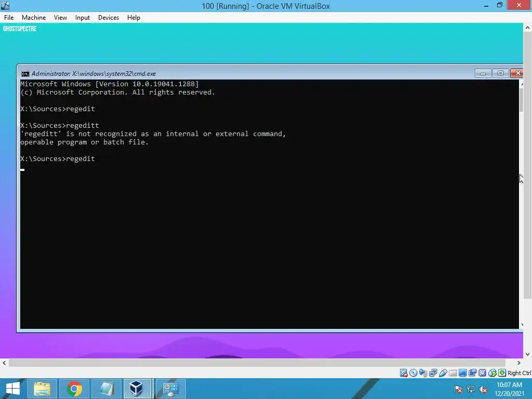Click the VM horizontal scrollbar thumb

[257, 363]
